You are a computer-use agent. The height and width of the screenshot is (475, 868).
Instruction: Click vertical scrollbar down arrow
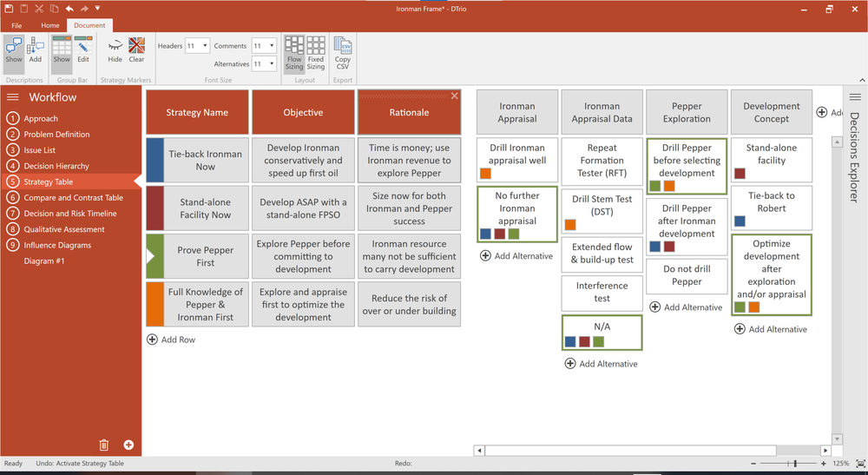(837, 439)
